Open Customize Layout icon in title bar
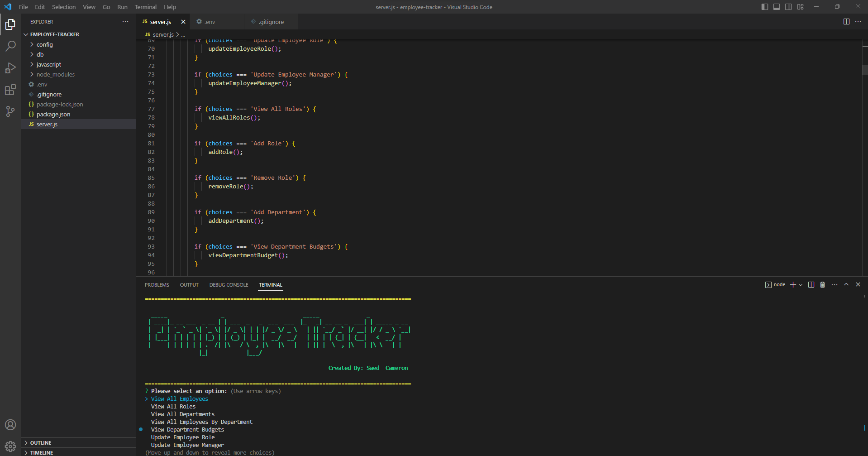The width and height of the screenshot is (868, 456). [x=800, y=7]
